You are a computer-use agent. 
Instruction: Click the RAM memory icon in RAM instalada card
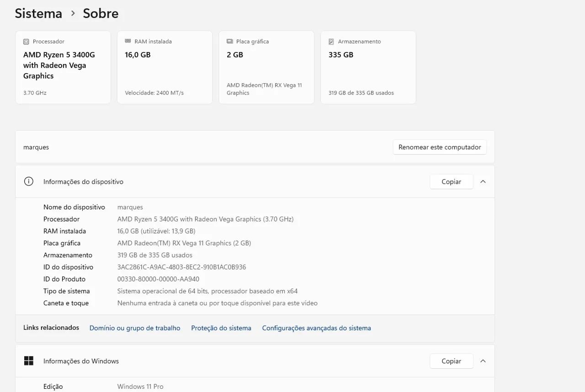pos(128,41)
